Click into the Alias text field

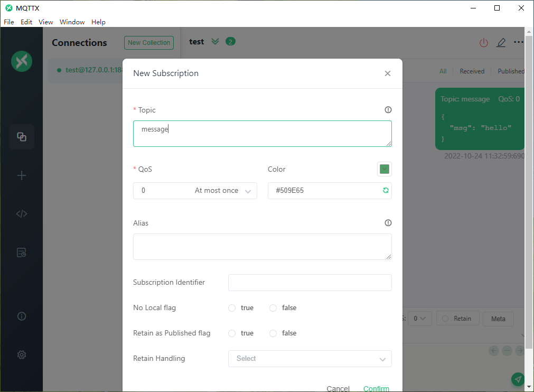262,247
